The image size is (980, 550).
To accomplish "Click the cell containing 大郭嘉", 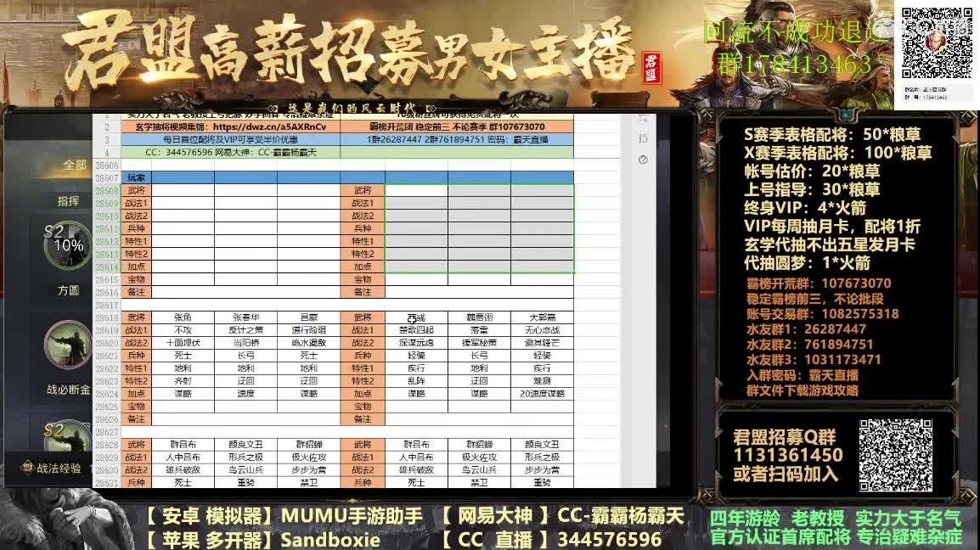I will (542, 317).
